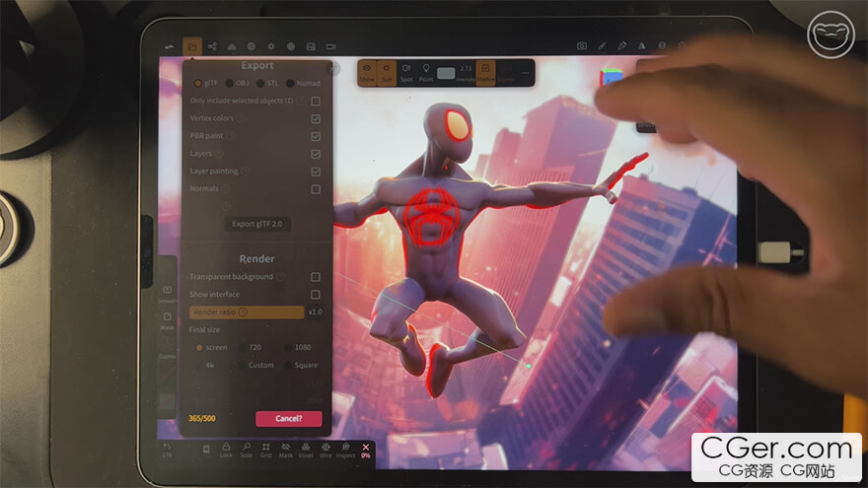Click the Cancel? render button
The image size is (868, 488).
tap(288, 419)
